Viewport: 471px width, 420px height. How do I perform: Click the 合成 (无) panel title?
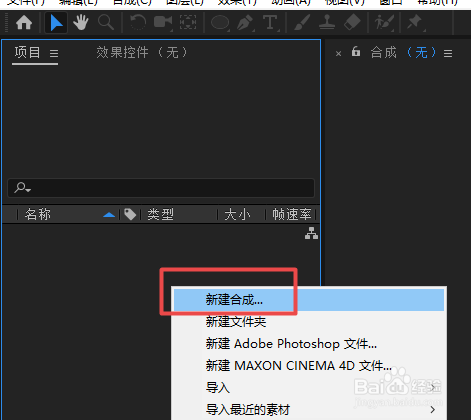tap(403, 53)
